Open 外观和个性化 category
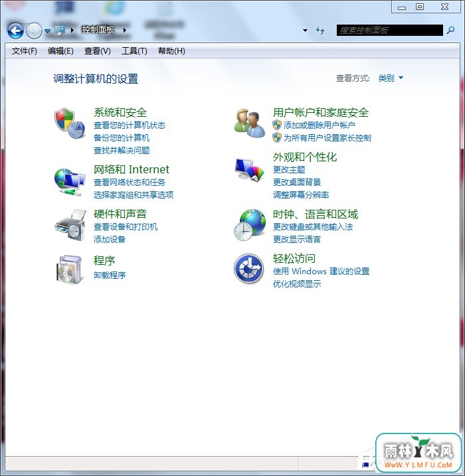The width and height of the screenshot is (465, 476). pyautogui.click(x=305, y=157)
